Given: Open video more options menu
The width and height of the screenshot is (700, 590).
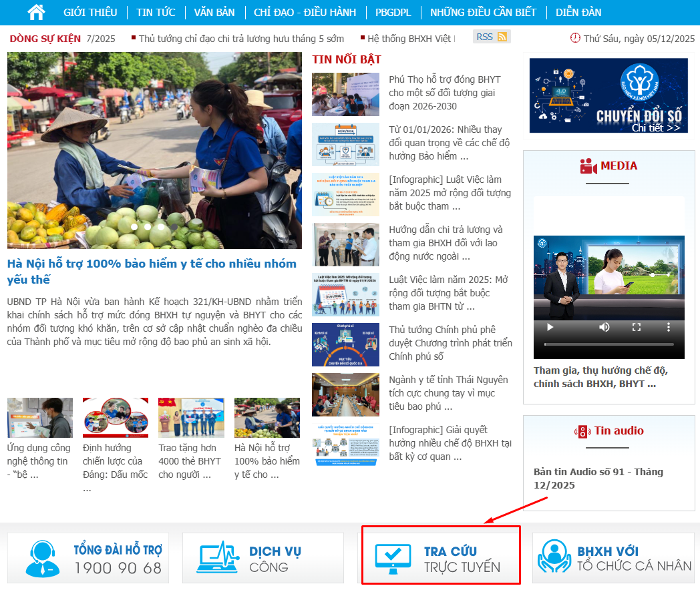Looking at the screenshot, I should coord(669,327).
